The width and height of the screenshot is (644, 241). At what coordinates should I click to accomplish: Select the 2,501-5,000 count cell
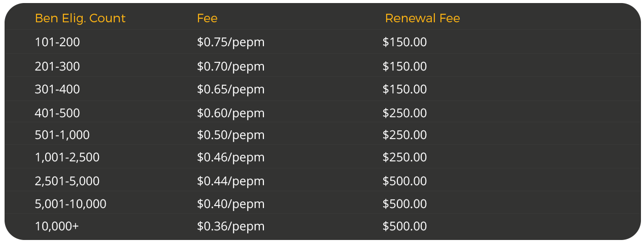[x=67, y=181]
